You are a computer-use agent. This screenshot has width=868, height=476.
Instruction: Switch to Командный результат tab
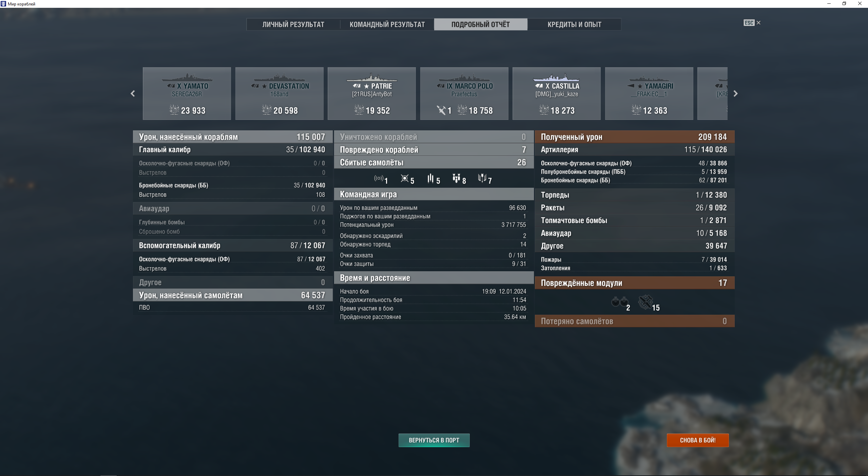click(387, 24)
